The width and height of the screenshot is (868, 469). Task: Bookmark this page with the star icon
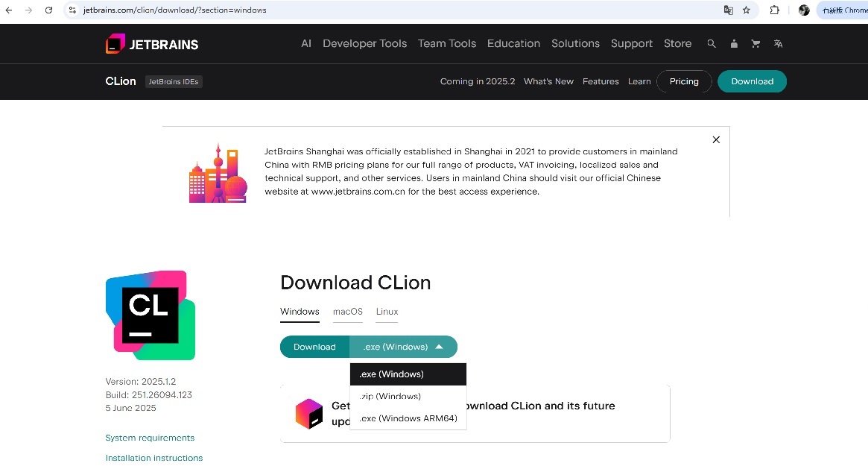coord(747,10)
